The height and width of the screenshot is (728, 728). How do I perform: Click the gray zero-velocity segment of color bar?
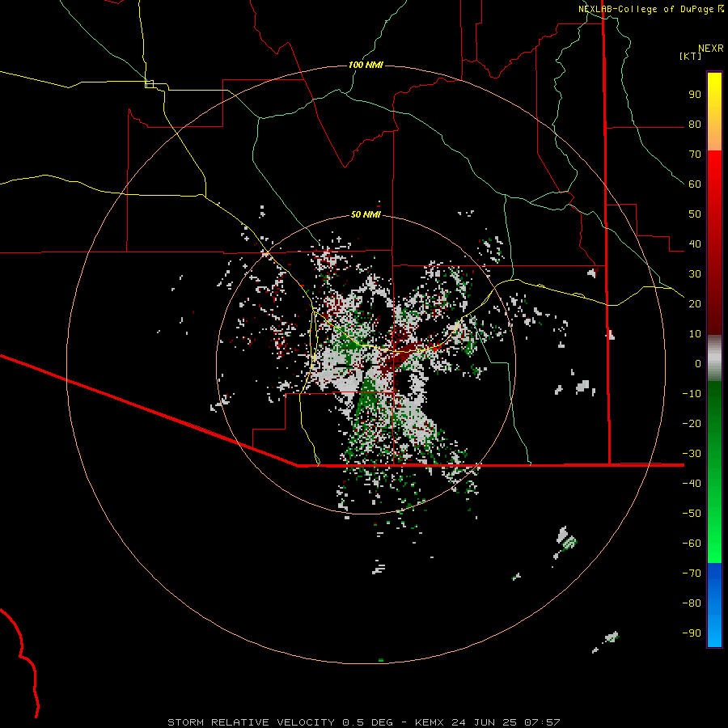(714, 358)
